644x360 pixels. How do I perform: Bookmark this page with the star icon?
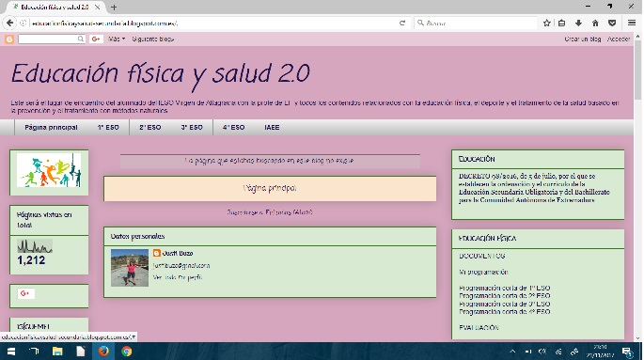click(x=546, y=23)
